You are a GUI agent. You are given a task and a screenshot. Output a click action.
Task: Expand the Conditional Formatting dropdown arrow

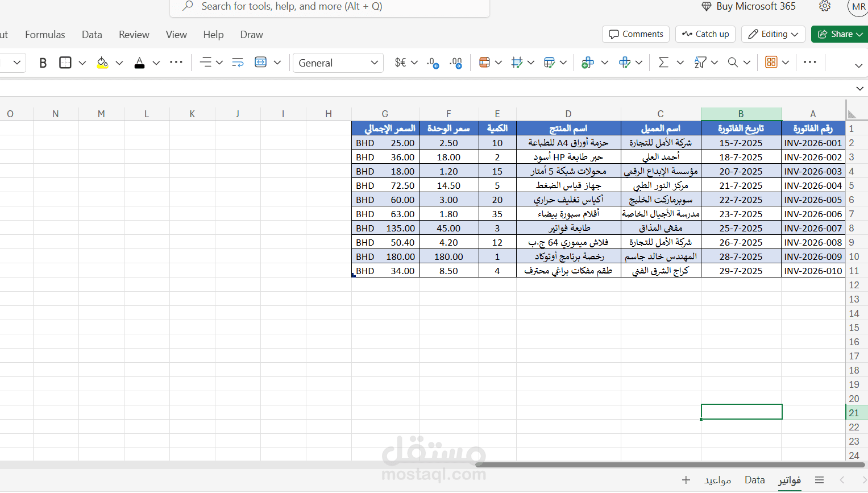click(x=499, y=63)
